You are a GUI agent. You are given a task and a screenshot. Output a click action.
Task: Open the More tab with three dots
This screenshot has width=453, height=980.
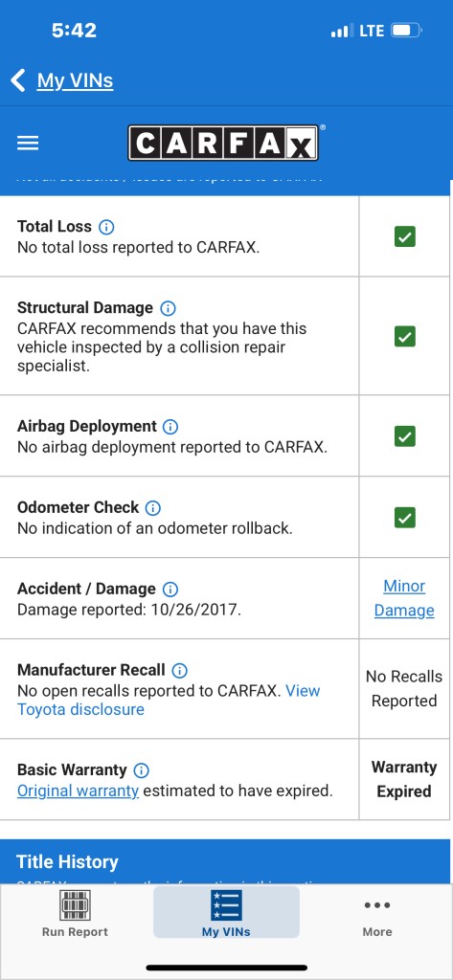377,918
